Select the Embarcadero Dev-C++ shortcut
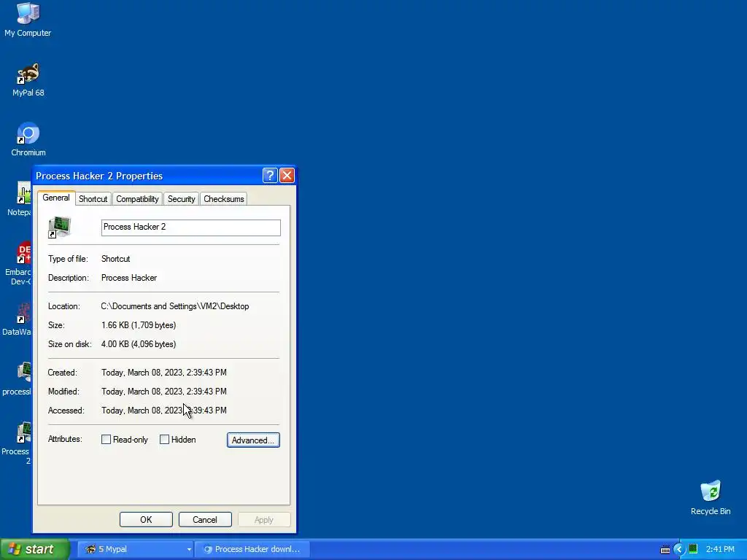Screen dimensions: 747x560 tap(20, 264)
